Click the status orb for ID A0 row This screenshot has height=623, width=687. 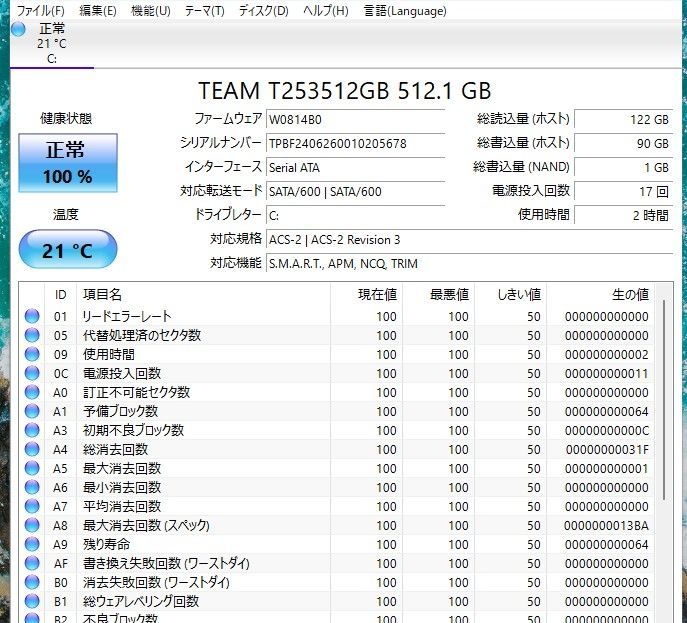(32, 392)
